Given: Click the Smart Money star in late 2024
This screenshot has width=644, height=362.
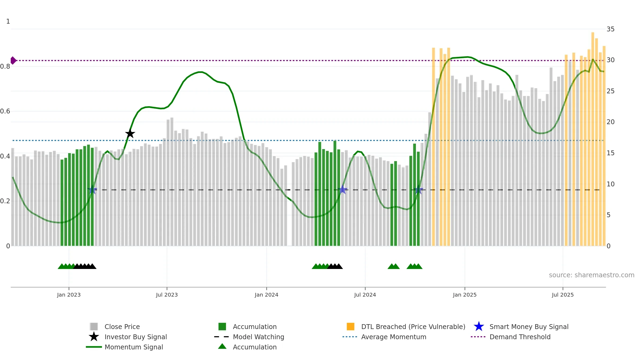Looking at the screenshot, I should [x=418, y=190].
